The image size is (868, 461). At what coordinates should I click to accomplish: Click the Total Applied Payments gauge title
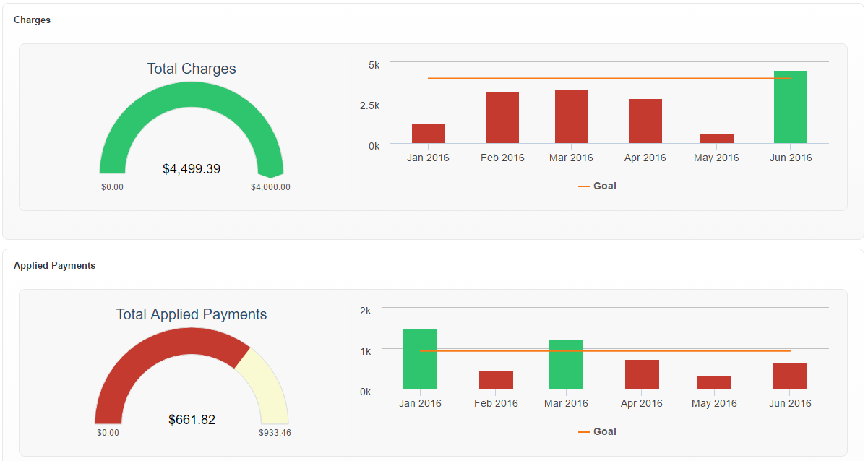[x=192, y=315]
